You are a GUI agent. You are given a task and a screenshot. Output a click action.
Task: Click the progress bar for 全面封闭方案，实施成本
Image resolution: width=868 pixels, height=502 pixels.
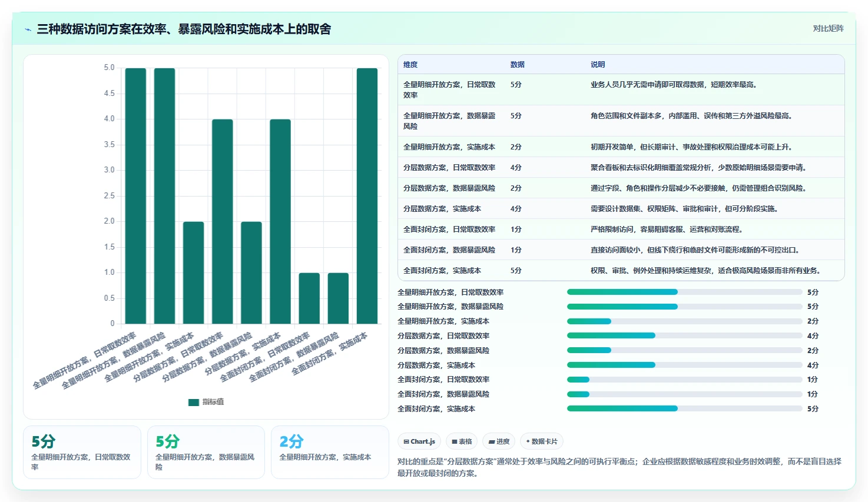coord(684,408)
